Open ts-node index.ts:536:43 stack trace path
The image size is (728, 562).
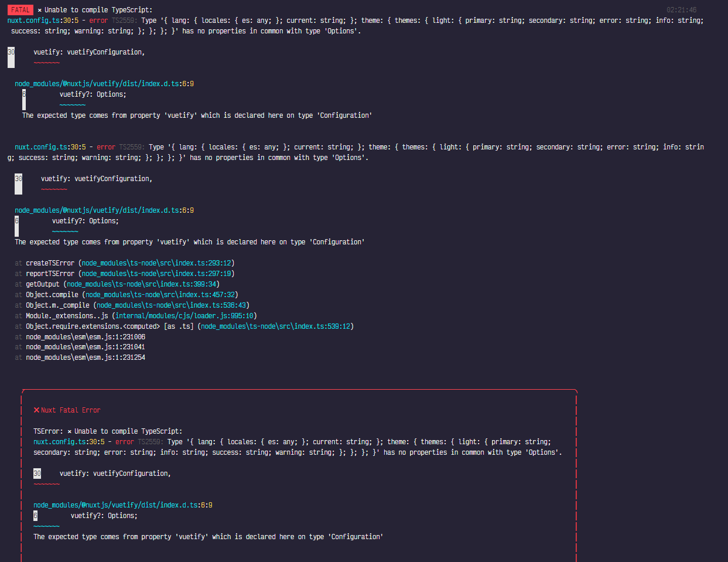pyautogui.click(x=172, y=305)
